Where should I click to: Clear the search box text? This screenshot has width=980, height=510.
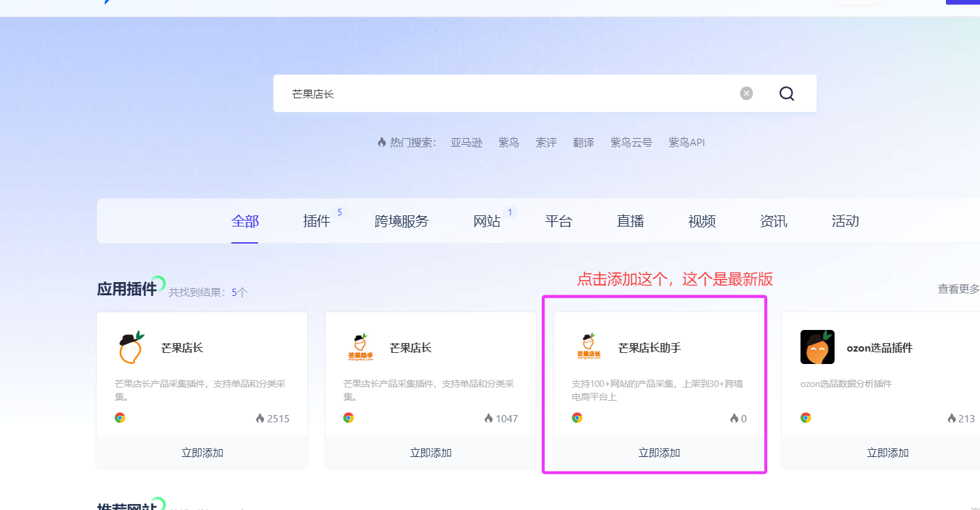[746, 94]
